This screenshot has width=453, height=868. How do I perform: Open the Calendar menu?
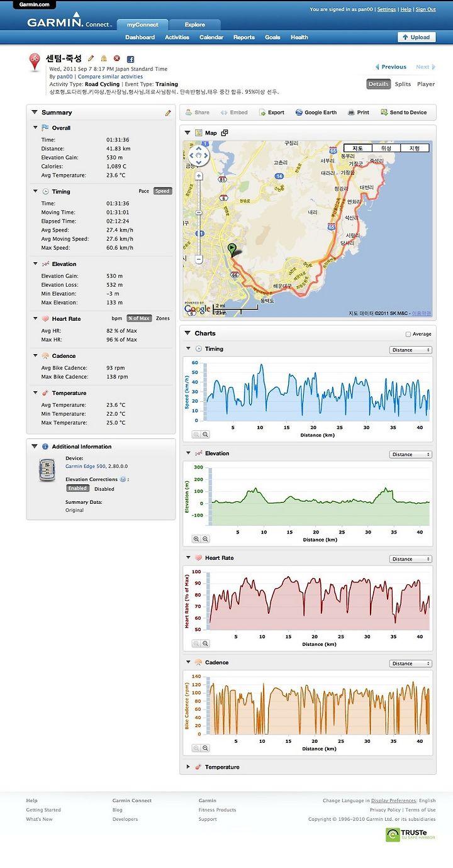pyautogui.click(x=211, y=37)
